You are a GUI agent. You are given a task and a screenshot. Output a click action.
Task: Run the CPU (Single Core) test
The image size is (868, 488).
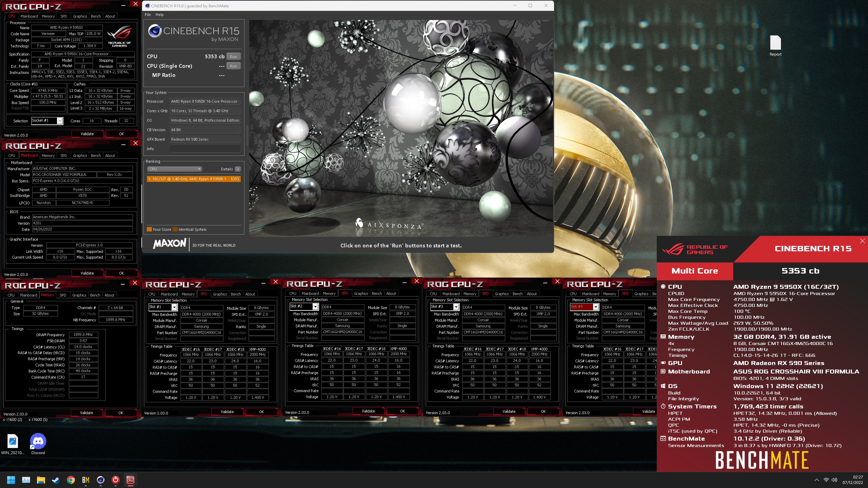click(x=233, y=66)
